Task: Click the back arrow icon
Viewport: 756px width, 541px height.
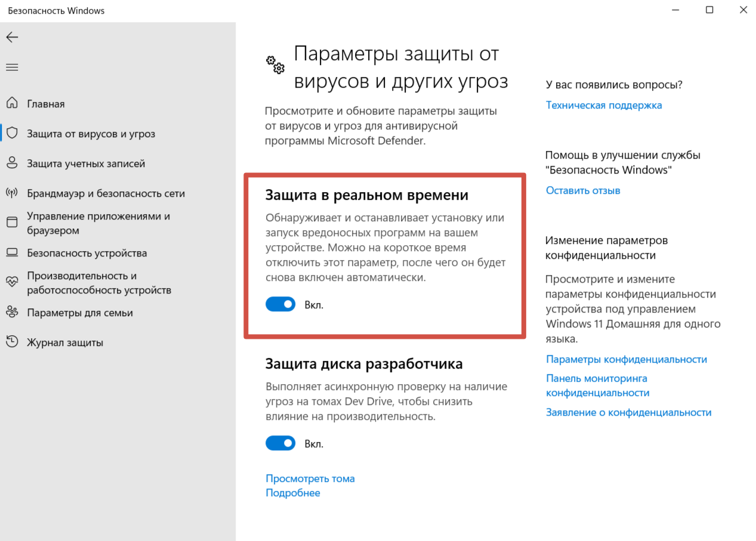Action: point(12,37)
